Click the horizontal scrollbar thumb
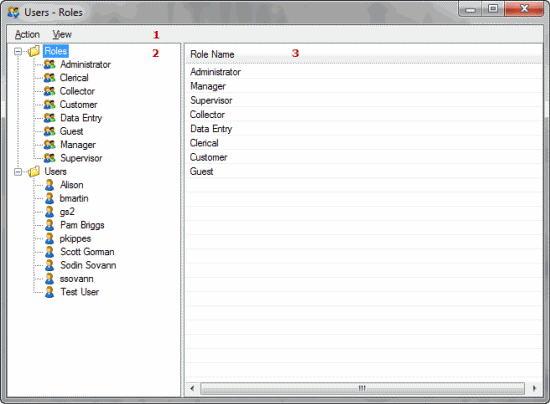 (362, 388)
